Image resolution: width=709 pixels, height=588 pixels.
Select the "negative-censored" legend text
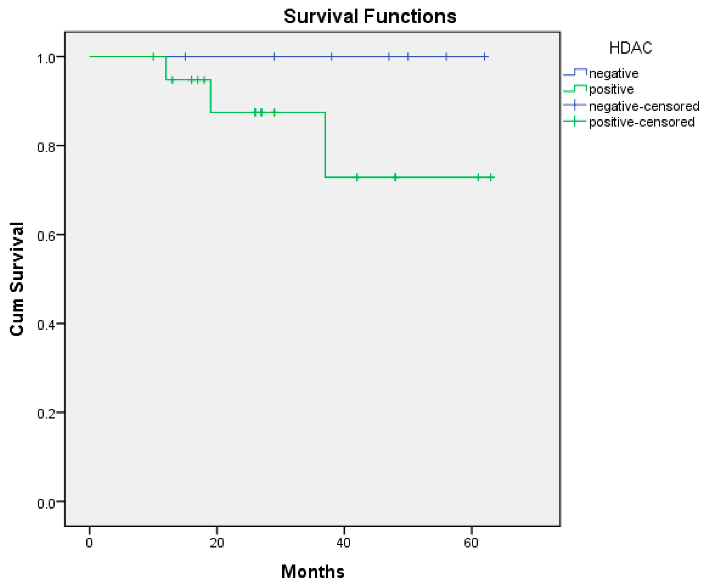[x=644, y=106]
